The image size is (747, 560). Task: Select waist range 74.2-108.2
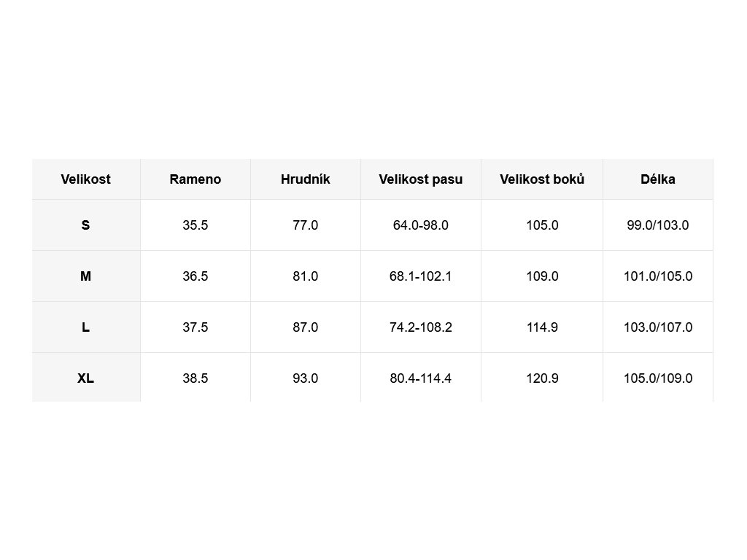click(421, 327)
